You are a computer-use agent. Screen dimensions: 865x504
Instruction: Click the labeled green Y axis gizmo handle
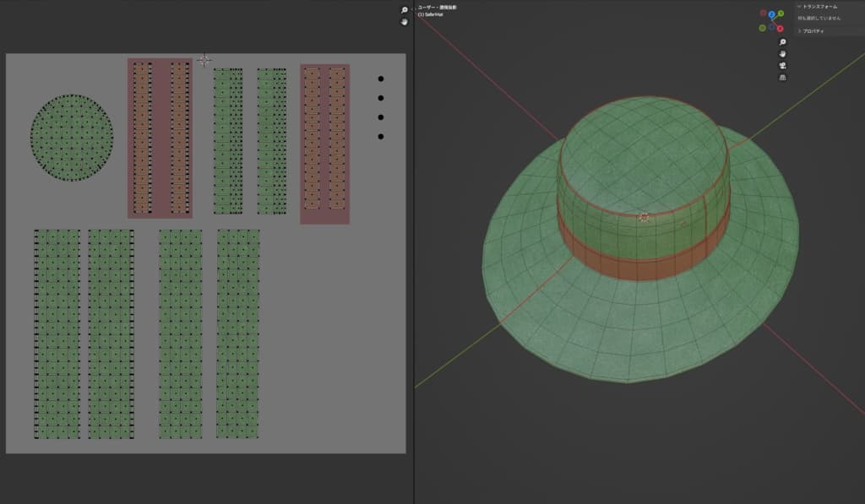tap(781, 14)
